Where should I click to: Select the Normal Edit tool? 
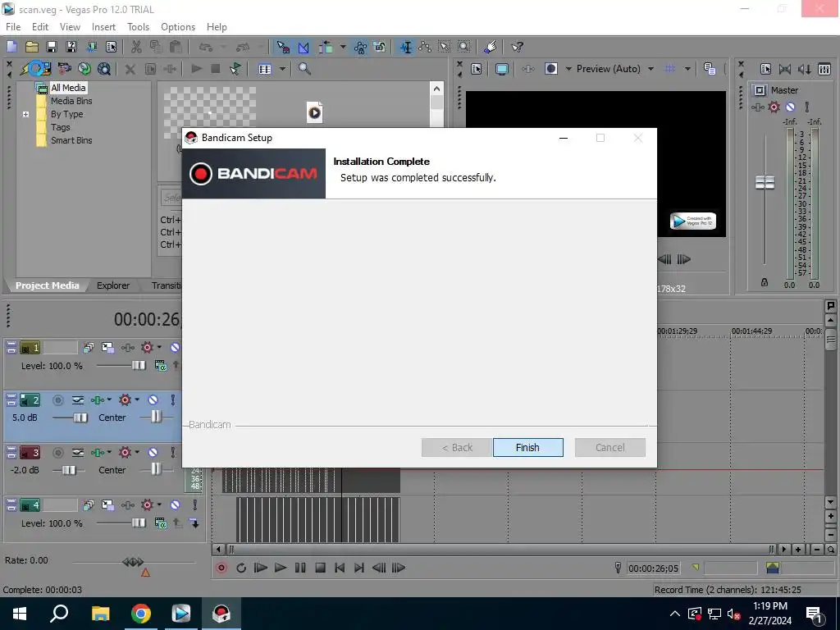tap(406, 47)
